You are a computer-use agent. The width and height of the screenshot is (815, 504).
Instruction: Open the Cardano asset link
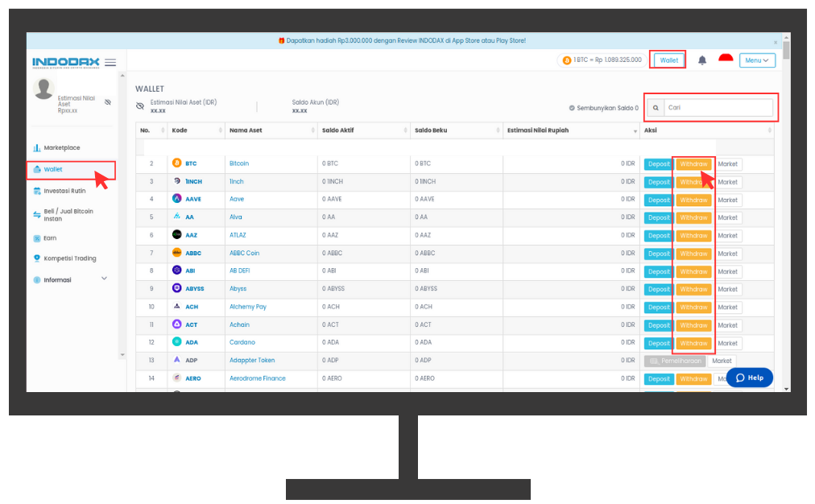pyautogui.click(x=242, y=342)
